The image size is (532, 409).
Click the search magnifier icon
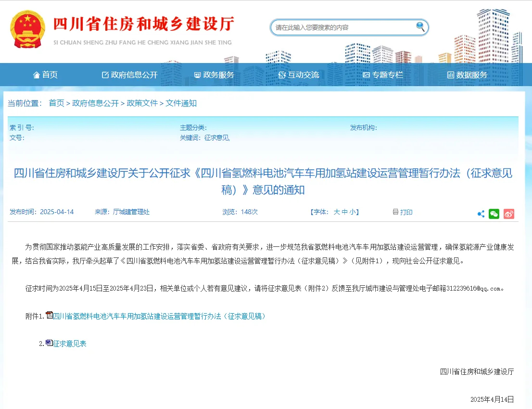click(420, 26)
